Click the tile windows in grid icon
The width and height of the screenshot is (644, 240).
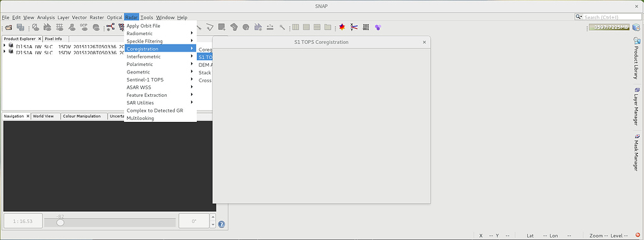(317, 27)
